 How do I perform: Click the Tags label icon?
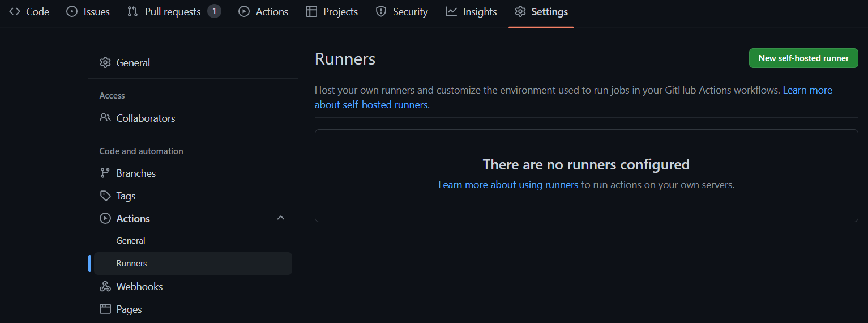[105, 196]
